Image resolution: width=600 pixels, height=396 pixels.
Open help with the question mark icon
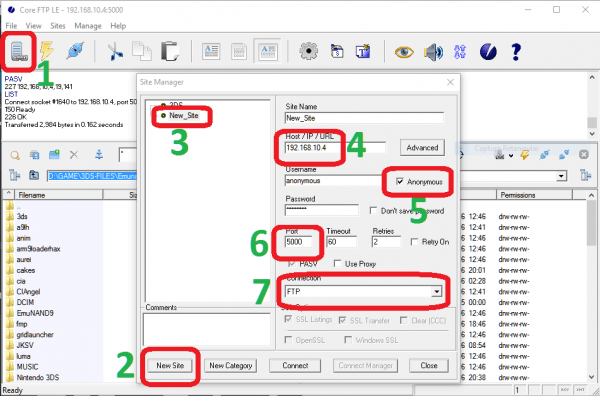[516, 52]
